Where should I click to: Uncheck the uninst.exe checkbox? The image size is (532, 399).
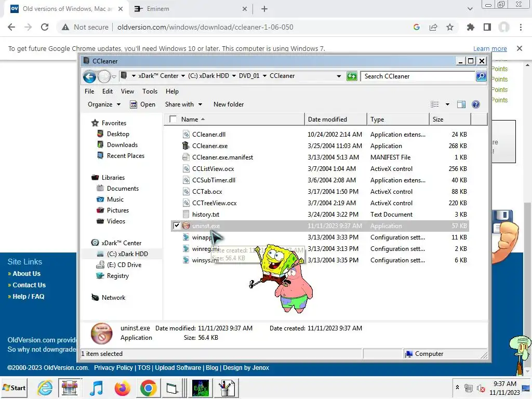click(177, 225)
